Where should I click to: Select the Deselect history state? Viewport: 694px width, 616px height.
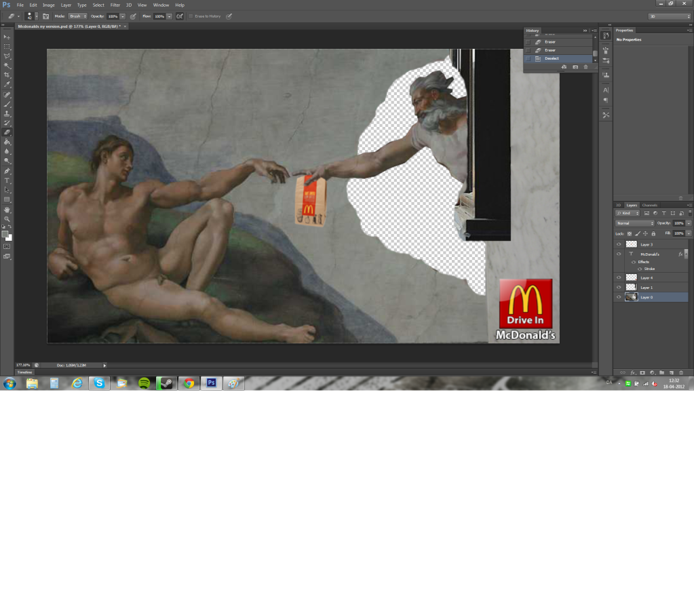click(x=558, y=58)
